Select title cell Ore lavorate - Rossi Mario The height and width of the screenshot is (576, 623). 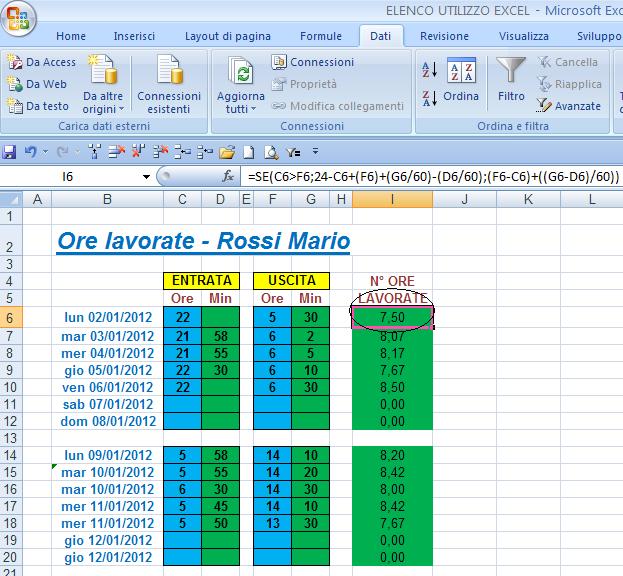click(x=203, y=241)
